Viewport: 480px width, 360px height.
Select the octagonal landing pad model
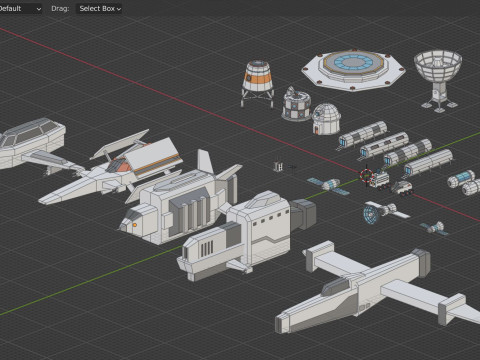[x=353, y=70]
